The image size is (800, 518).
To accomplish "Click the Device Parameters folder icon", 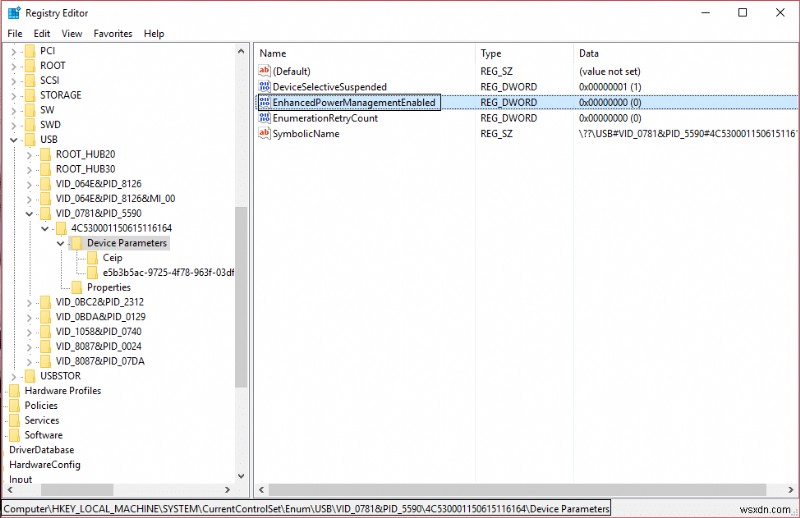I will pyautogui.click(x=77, y=243).
